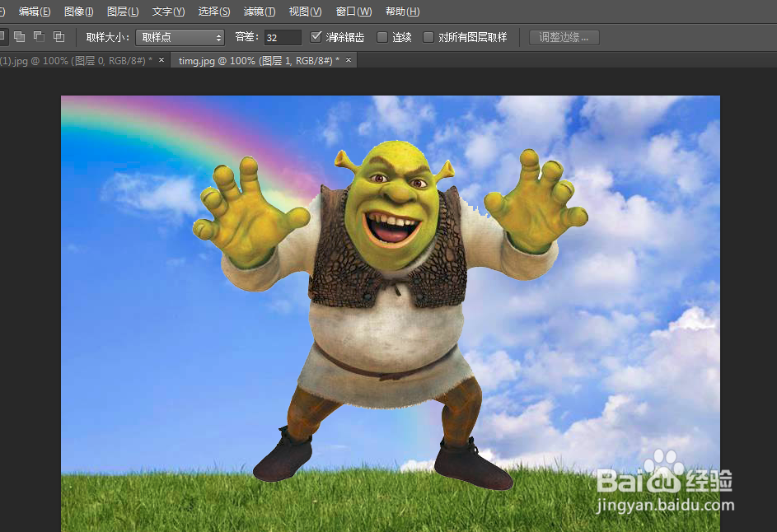
Task: Enable the 对所有图层取样 checkbox
Action: coord(428,37)
